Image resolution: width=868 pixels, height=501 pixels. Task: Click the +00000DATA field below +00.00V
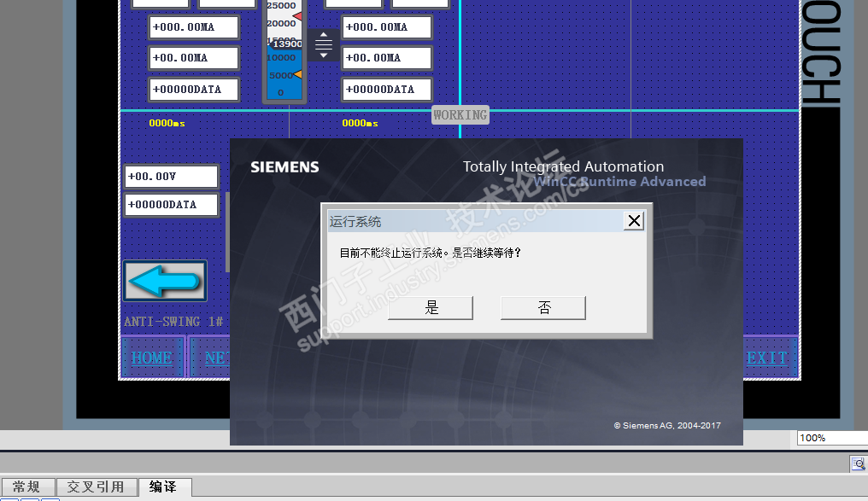click(171, 205)
